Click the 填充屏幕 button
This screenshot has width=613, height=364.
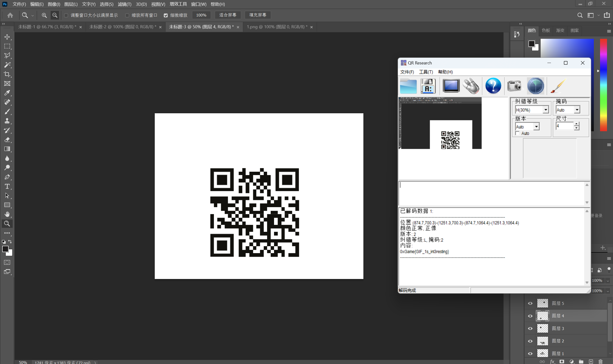click(258, 15)
